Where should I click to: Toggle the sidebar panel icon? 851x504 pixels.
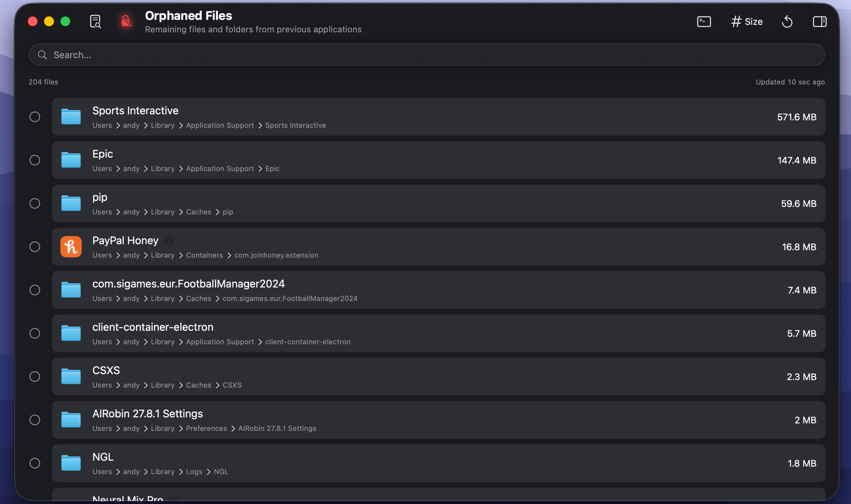tap(819, 21)
